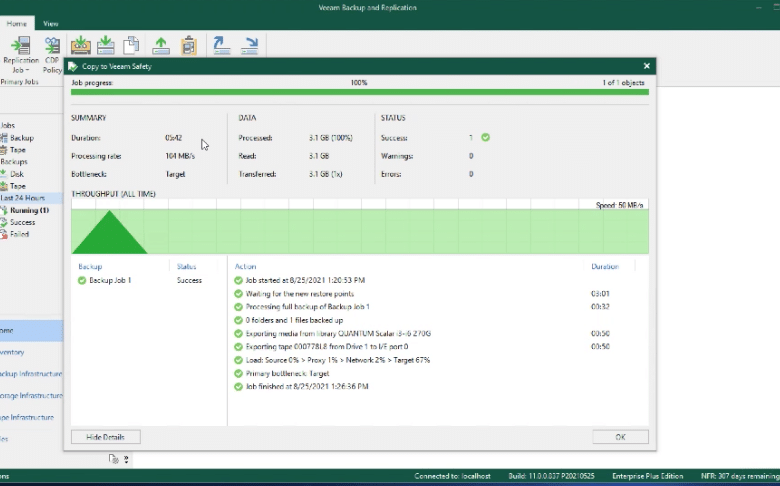Click NFR: 307 days remaining in status bar

[740, 476]
